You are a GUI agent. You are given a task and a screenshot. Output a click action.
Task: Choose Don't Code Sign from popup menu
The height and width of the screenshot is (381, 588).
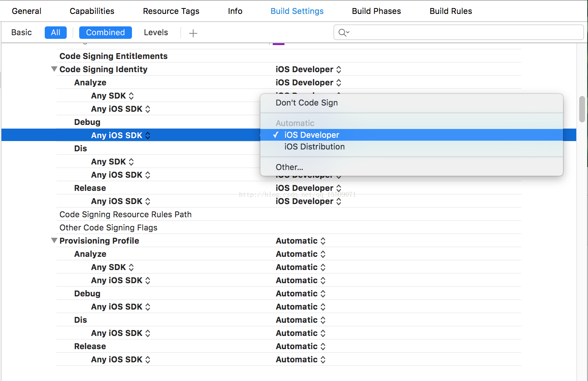pos(411,103)
